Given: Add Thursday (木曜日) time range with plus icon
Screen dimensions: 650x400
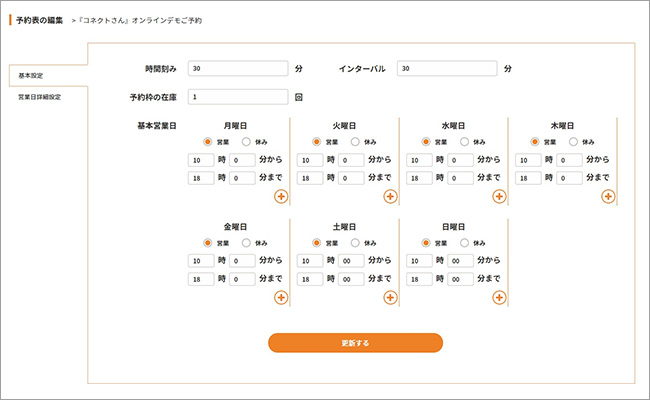Looking at the screenshot, I should (608, 196).
